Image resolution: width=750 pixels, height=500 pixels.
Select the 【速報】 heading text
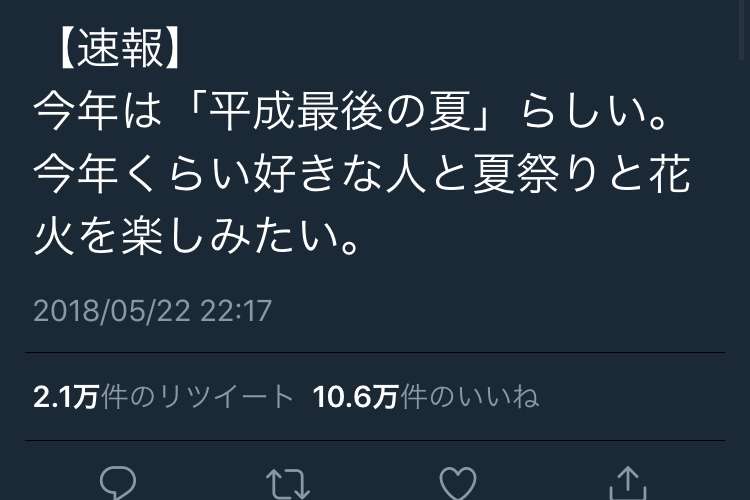point(120,48)
